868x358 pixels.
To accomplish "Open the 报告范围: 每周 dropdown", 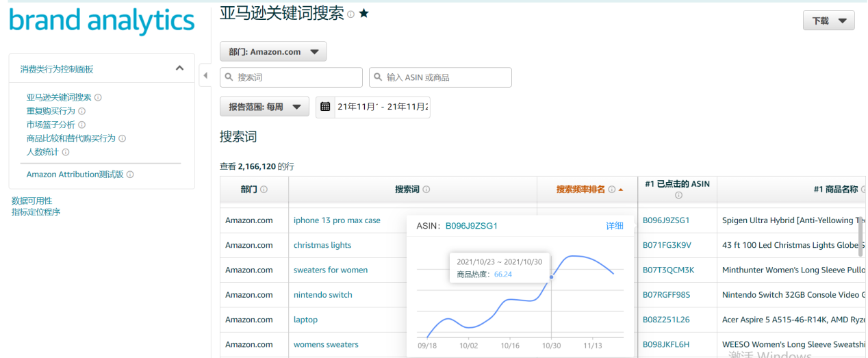I will tap(264, 107).
